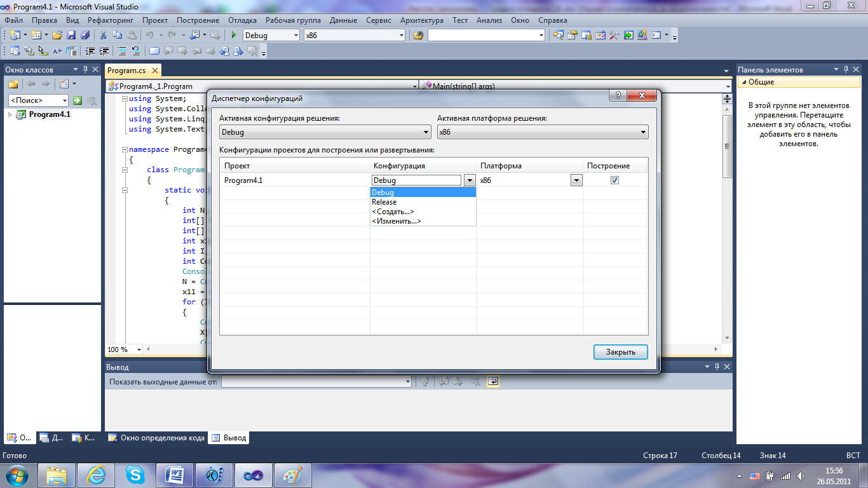Expand the Program4.1 node in Class View
This screenshot has height=488, width=868.
[10, 115]
